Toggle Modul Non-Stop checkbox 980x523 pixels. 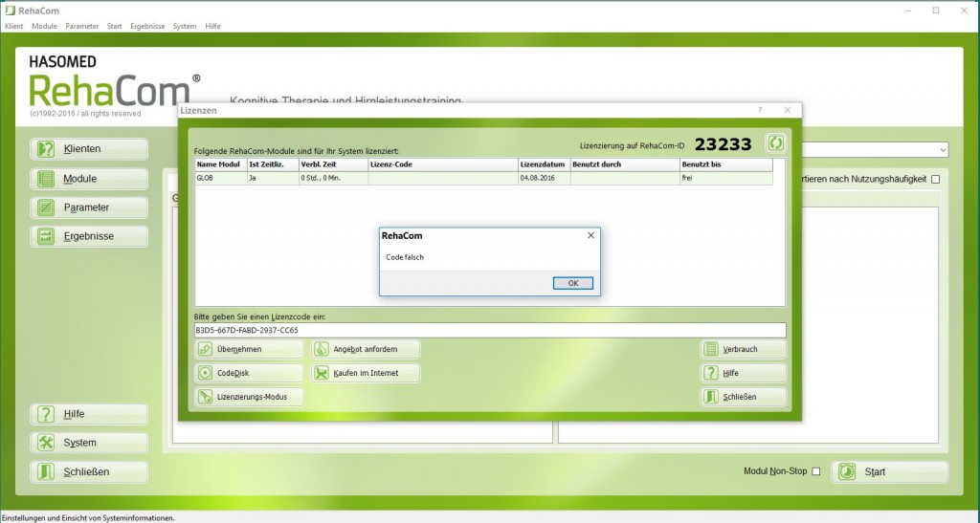click(x=815, y=471)
